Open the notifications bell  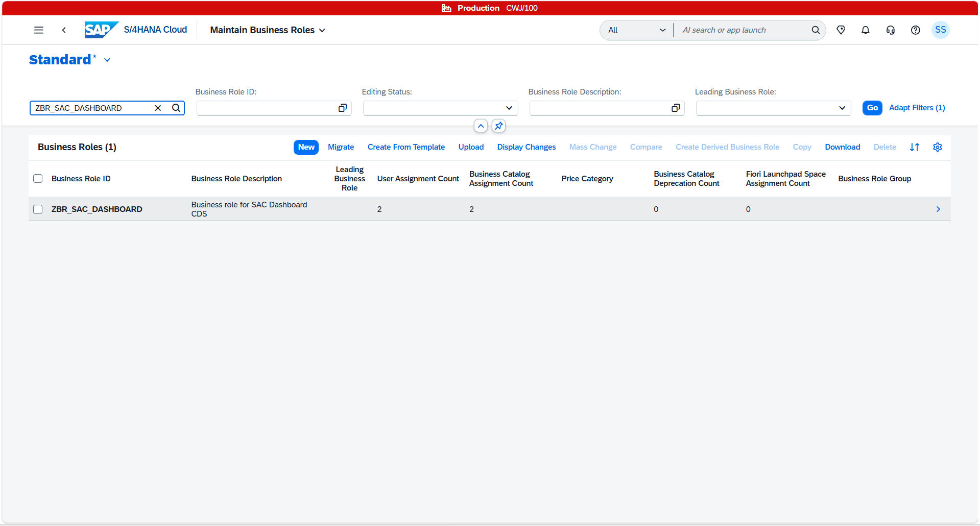(x=866, y=30)
